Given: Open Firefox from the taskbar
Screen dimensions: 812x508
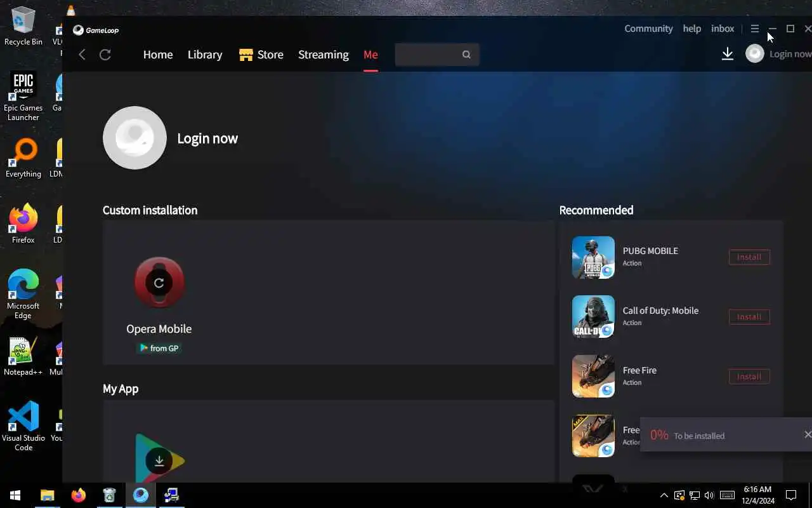Looking at the screenshot, I should (79, 495).
